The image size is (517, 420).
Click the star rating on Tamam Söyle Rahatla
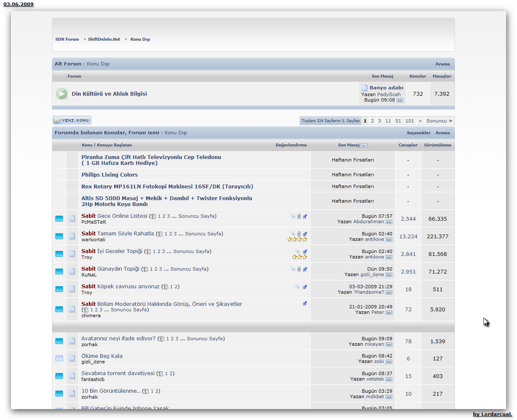click(x=297, y=240)
